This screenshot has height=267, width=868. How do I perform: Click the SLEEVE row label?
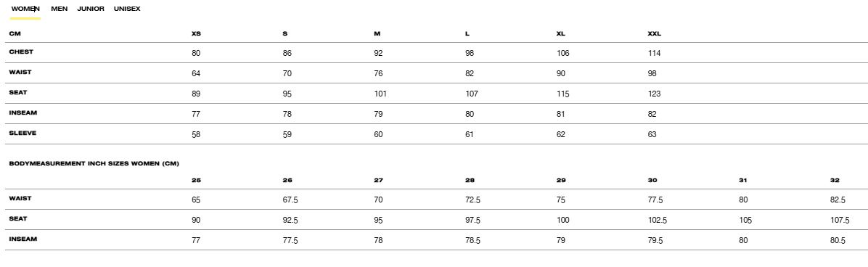(22, 133)
